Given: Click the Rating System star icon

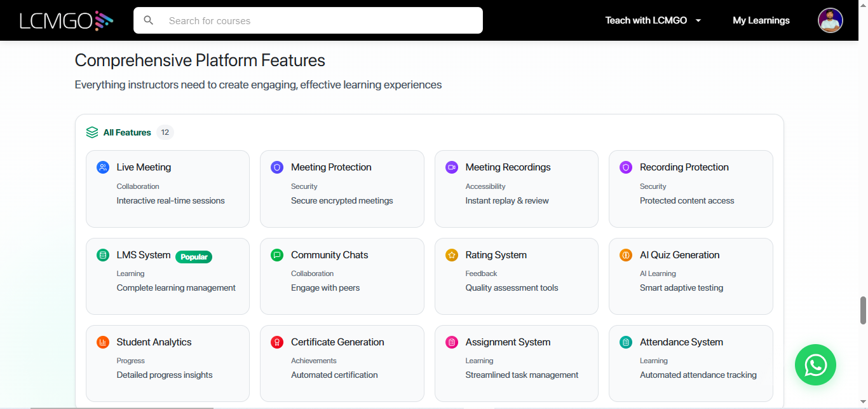Looking at the screenshot, I should (x=452, y=255).
